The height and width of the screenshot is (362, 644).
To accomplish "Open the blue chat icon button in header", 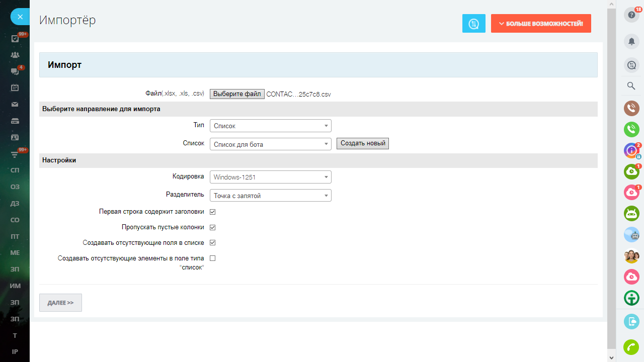I will coord(473,24).
